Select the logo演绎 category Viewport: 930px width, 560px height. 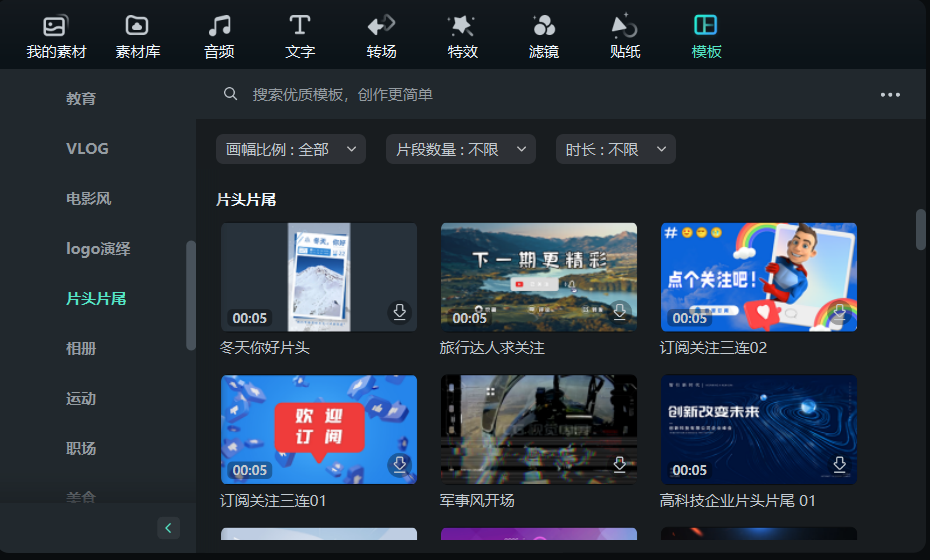point(98,249)
